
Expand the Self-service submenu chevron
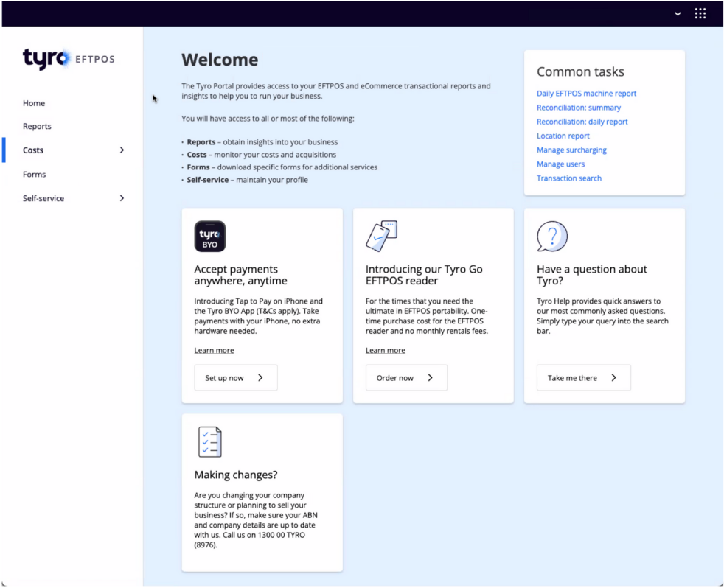[122, 198]
